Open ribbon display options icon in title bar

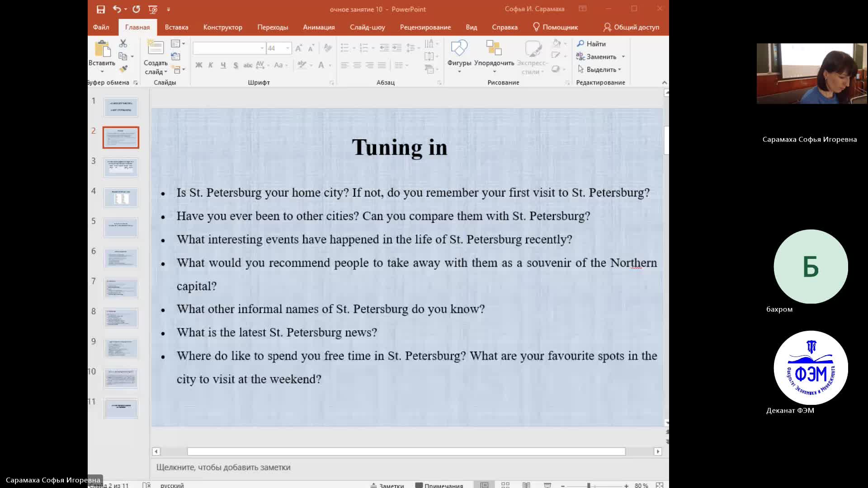[x=583, y=9]
